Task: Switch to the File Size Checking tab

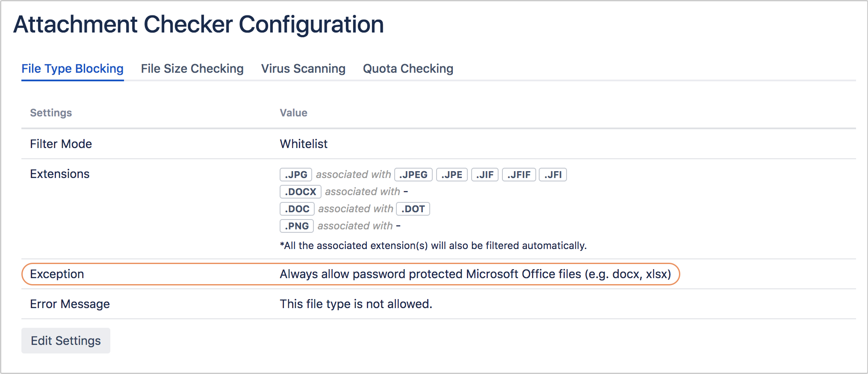Action: coord(192,68)
